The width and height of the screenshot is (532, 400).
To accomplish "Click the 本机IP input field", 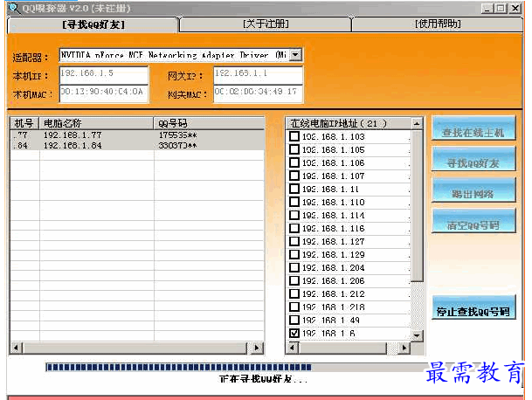I will pos(104,75).
